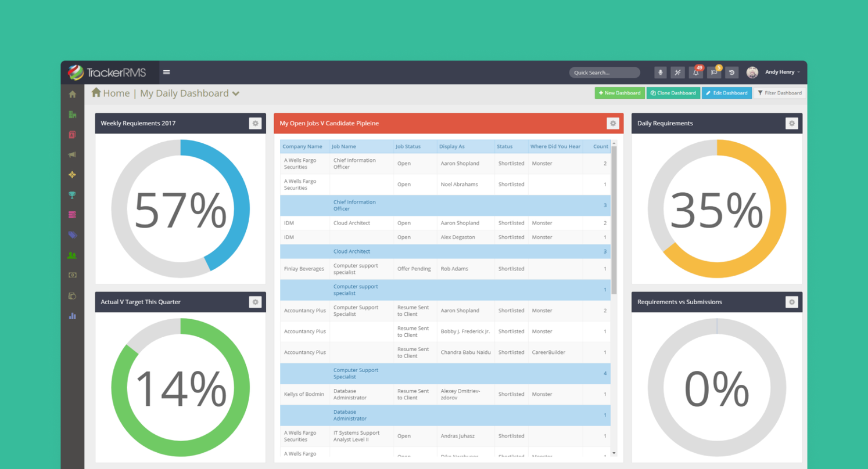Toggle the hamburger menu next to TrackerRMS logo

tap(167, 72)
